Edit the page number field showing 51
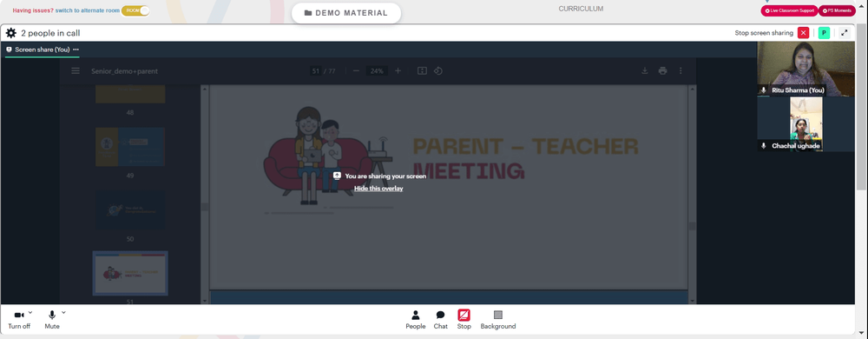868x339 pixels. pos(316,71)
